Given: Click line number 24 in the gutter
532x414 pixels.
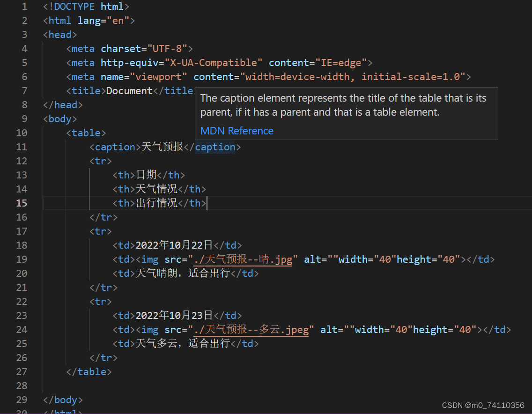Looking at the screenshot, I should (x=22, y=330).
